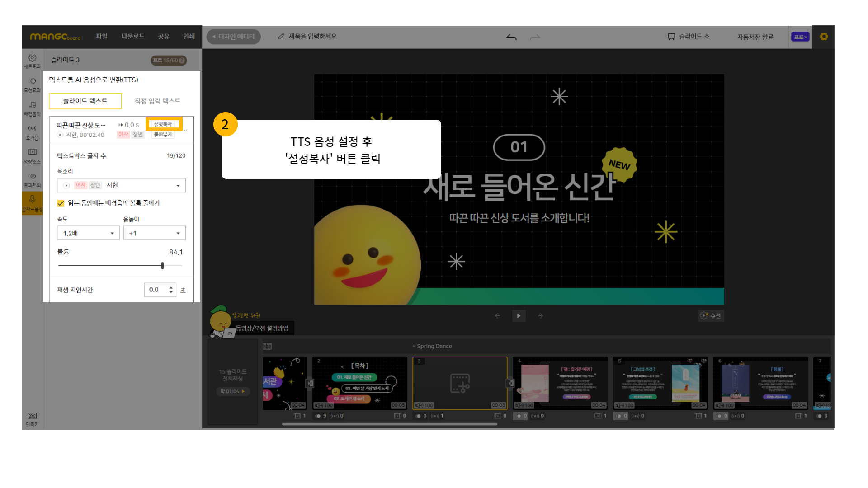Toggle motion effect count on slide 7
This screenshot has height=488, width=868.
[822, 416]
